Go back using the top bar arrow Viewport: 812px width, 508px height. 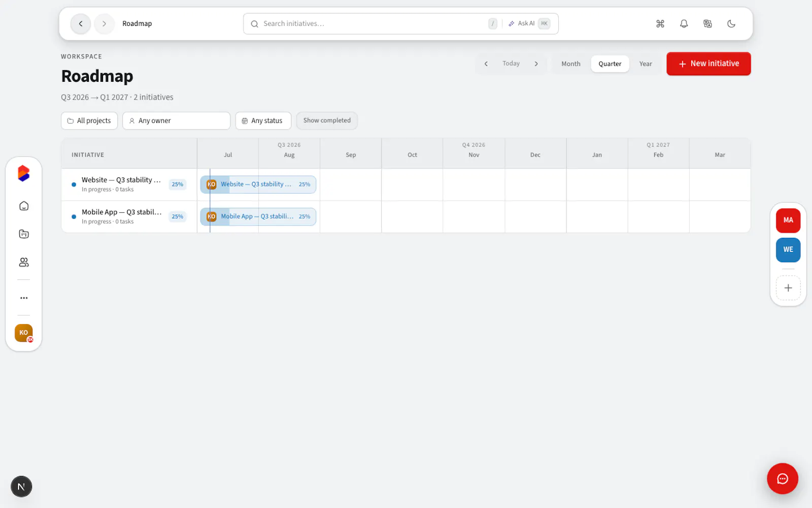pyautogui.click(x=81, y=24)
